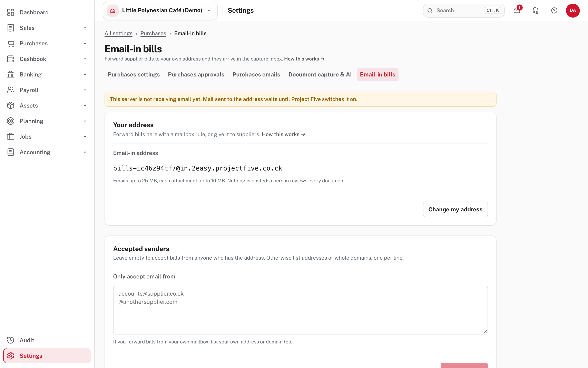Viewport: 588px width, 368px height.
Task: Click the search magnifier icon
Action: coord(430,10)
